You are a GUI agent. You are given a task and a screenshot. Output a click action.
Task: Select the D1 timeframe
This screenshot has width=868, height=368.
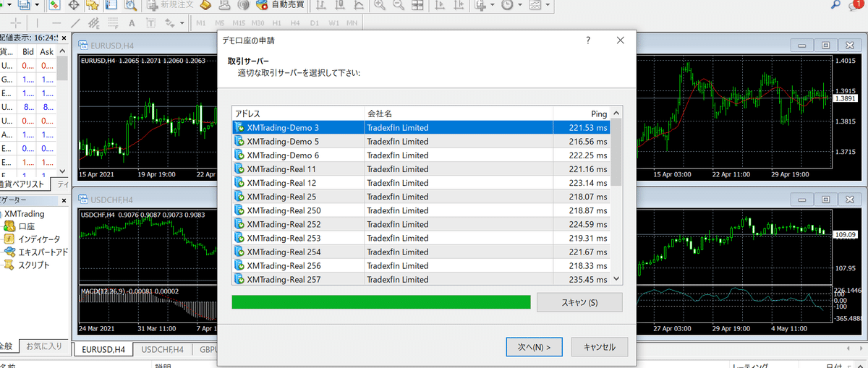[x=315, y=23]
